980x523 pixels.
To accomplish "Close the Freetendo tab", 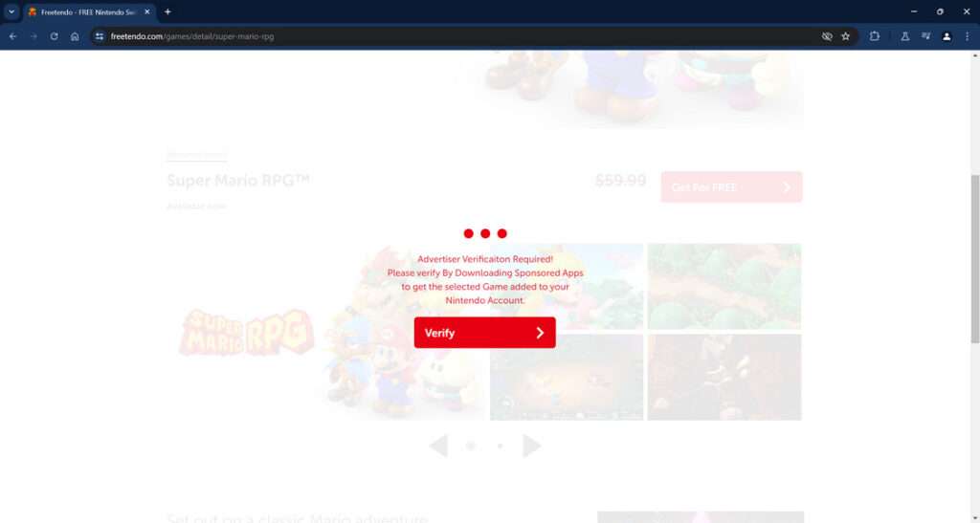I will pyautogui.click(x=147, y=11).
